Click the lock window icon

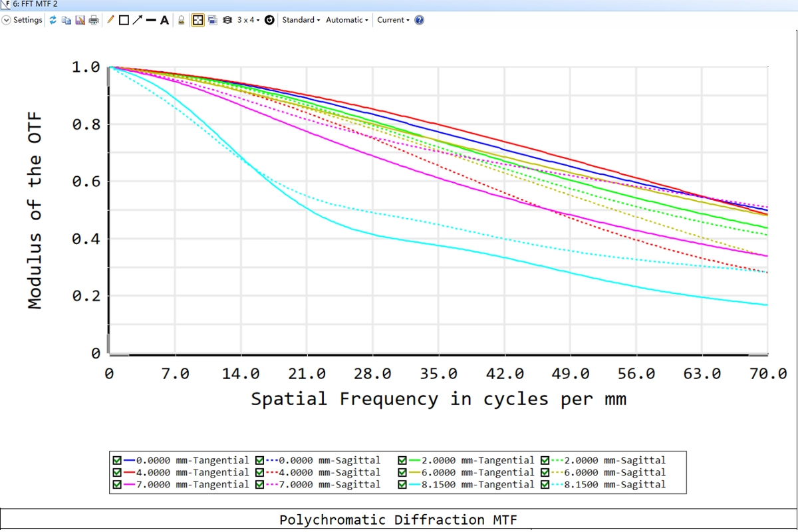(x=181, y=20)
